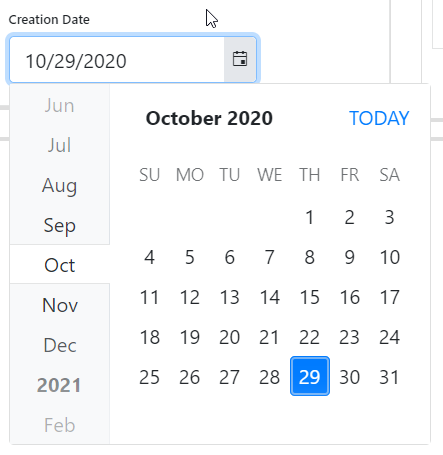Viewport: 443px width, 455px height.
Task: Choose day 15 in the calendar
Action: click(310, 297)
